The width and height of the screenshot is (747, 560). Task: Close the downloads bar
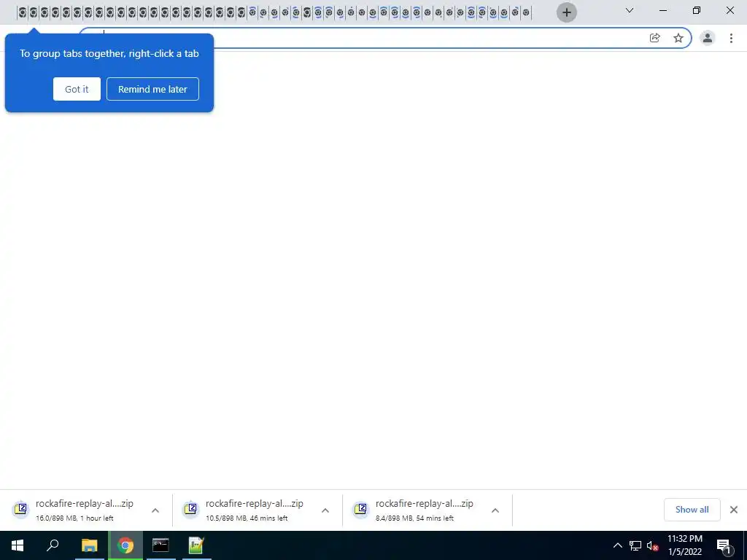click(x=734, y=510)
